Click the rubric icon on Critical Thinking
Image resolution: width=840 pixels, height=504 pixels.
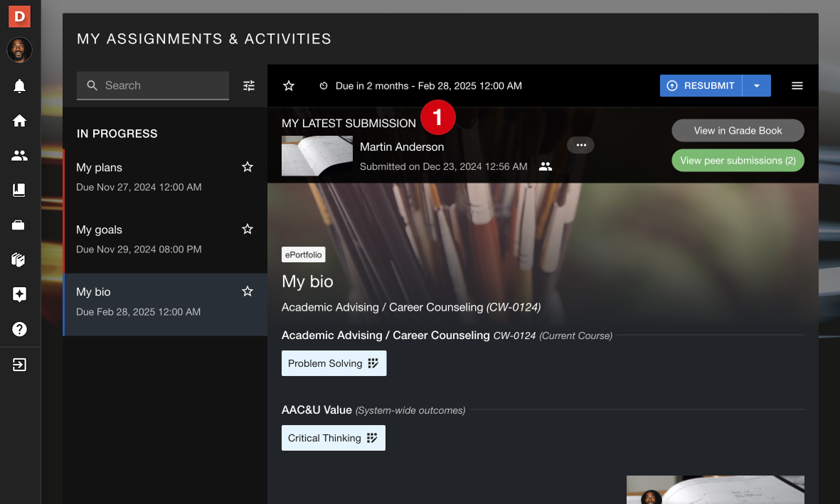pyautogui.click(x=372, y=438)
